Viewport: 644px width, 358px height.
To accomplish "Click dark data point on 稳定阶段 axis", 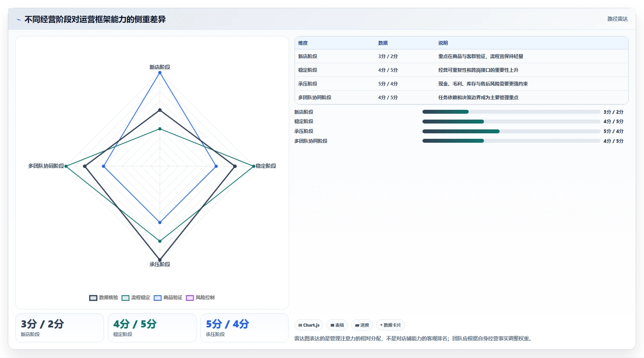I will click(x=235, y=166).
